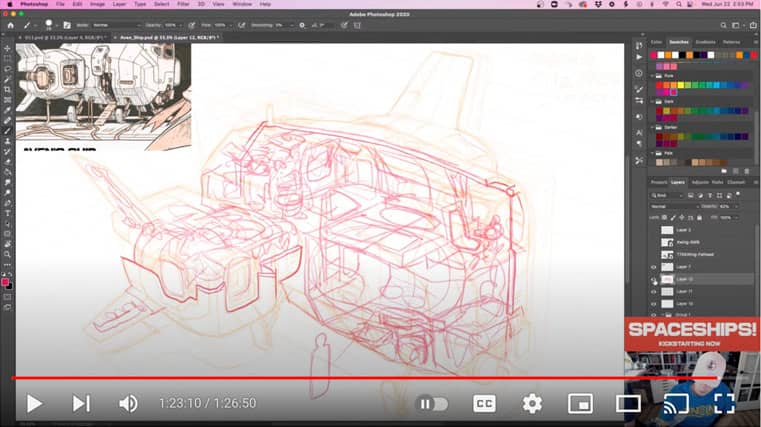Hide Layer 7 with eye icon
Screen dimensions: 761x427
(653, 267)
